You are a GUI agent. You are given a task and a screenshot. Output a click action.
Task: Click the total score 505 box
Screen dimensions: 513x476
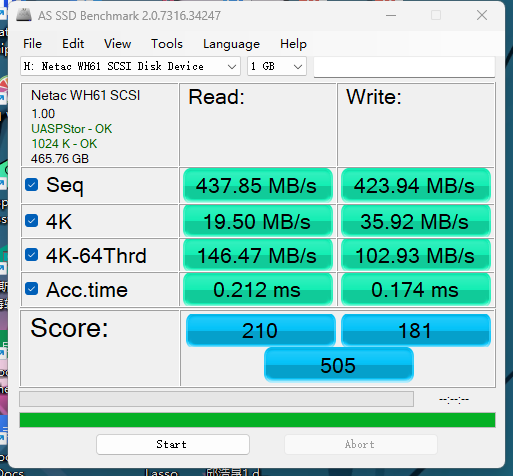click(x=339, y=365)
